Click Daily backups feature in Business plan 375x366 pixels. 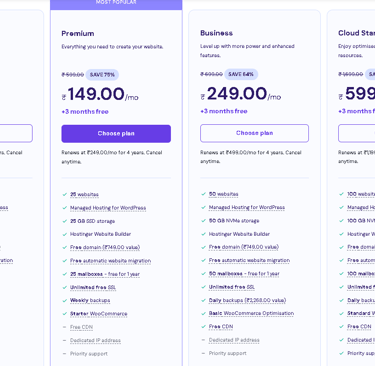click(247, 300)
